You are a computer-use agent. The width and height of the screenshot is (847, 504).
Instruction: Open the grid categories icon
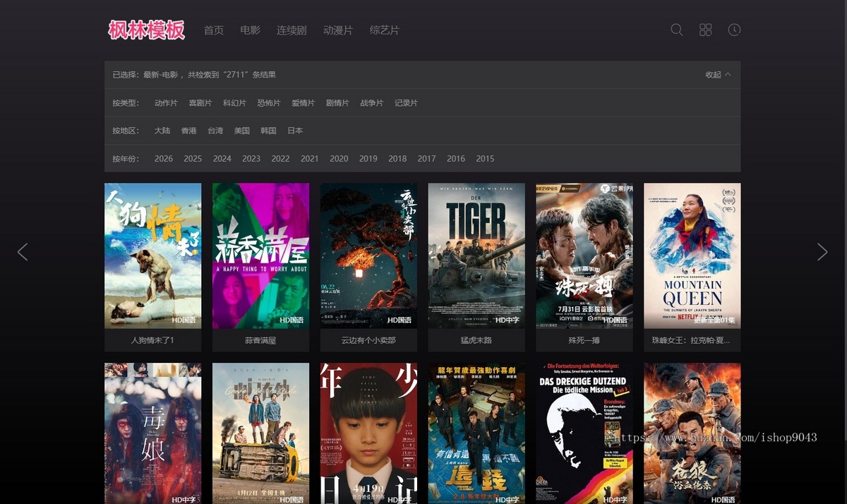coord(705,30)
